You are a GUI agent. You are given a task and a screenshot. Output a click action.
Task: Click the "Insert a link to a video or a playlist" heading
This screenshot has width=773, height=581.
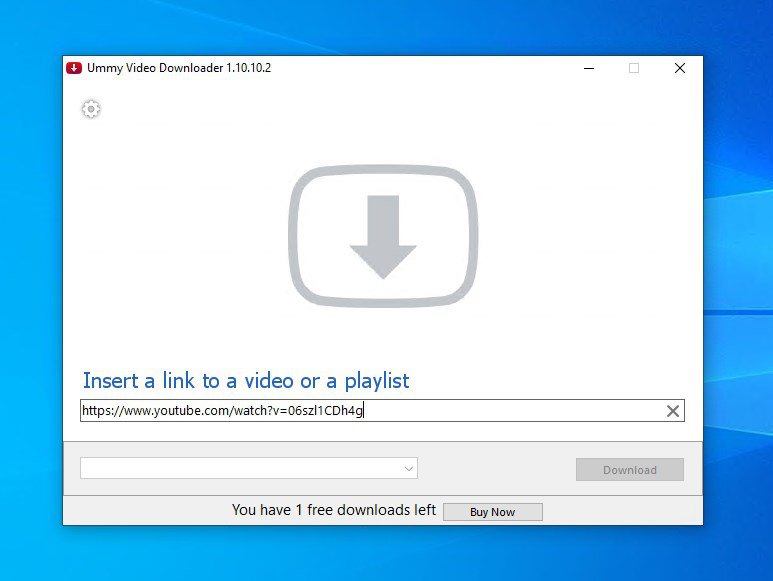tap(246, 381)
